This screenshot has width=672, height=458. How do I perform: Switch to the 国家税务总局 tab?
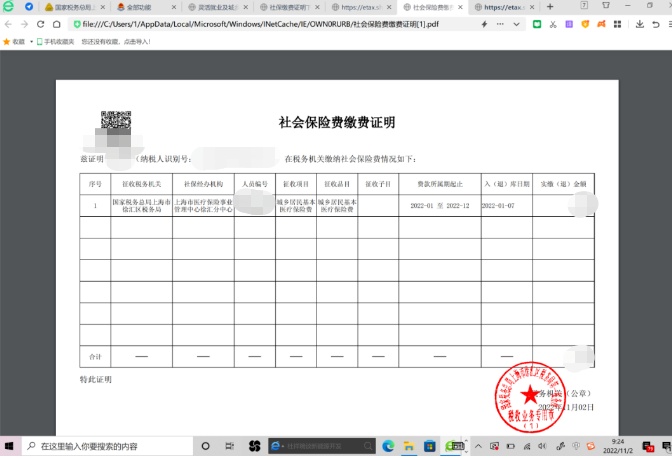coord(75,7)
